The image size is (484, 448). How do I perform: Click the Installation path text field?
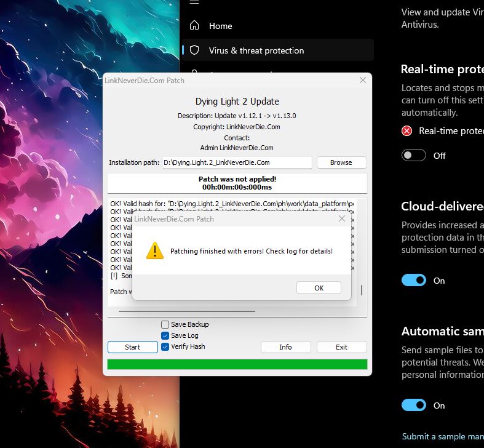pyautogui.click(x=237, y=162)
